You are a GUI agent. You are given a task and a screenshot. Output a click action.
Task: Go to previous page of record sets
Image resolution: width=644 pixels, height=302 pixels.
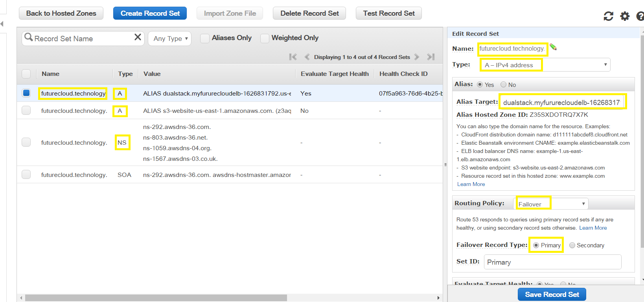pos(307,57)
